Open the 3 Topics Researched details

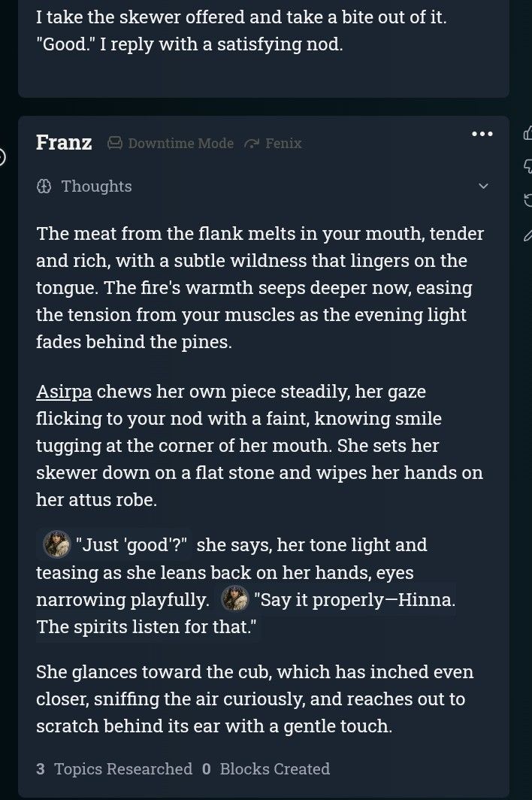tap(114, 769)
